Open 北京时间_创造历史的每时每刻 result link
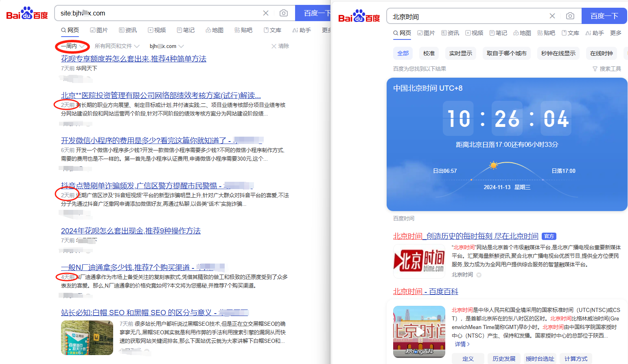Image resolution: width=628 pixels, height=364 pixels. tap(466, 236)
